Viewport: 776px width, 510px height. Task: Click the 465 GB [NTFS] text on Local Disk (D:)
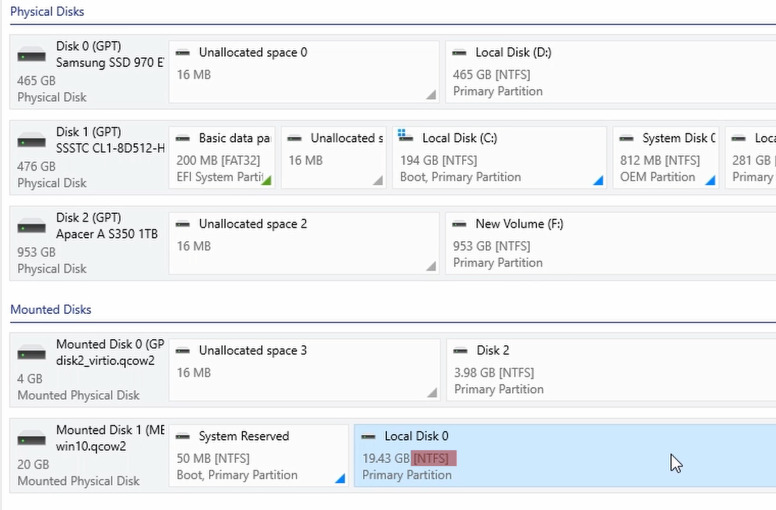coord(491,75)
